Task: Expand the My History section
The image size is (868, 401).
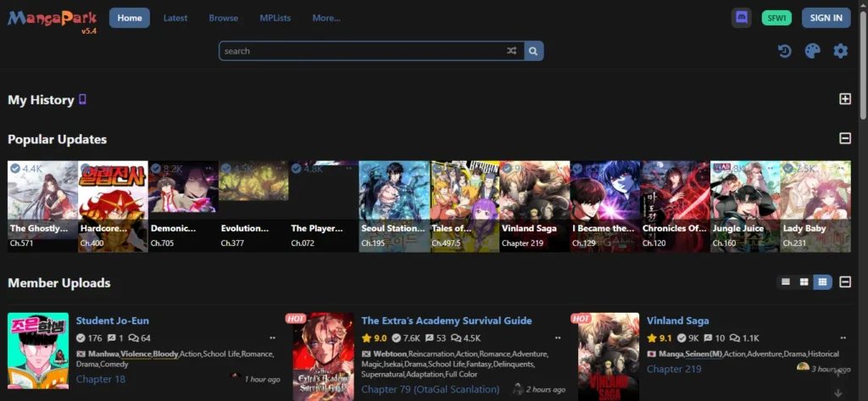Action: tap(844, 99)
